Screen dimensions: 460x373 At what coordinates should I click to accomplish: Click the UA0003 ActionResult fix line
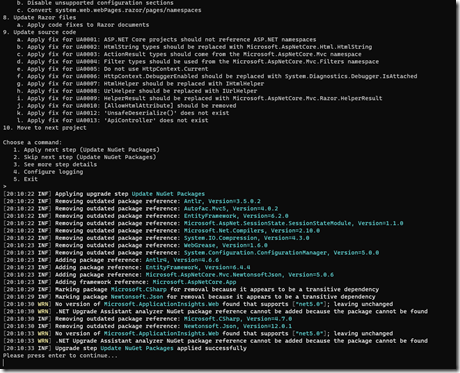pyautogui.click(x=189, y=54)
